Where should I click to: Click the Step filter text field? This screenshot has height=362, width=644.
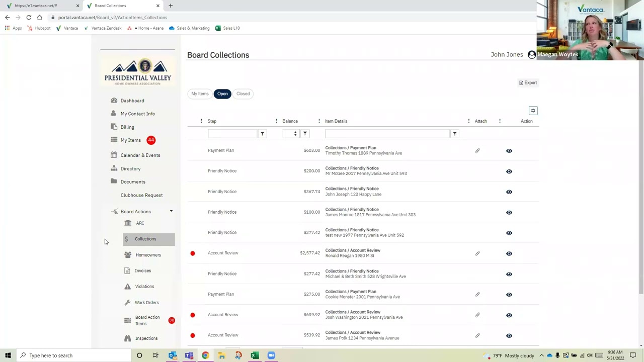pos(232,133)
